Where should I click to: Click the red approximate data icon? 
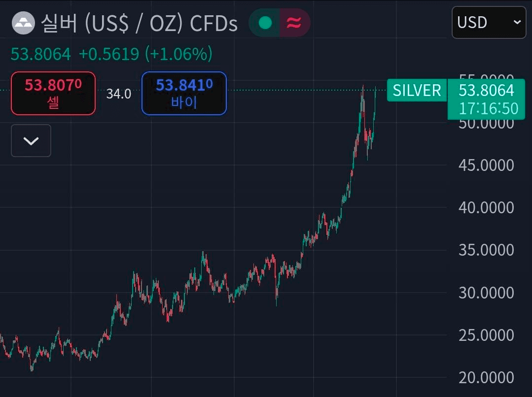(x=294, y=23)
